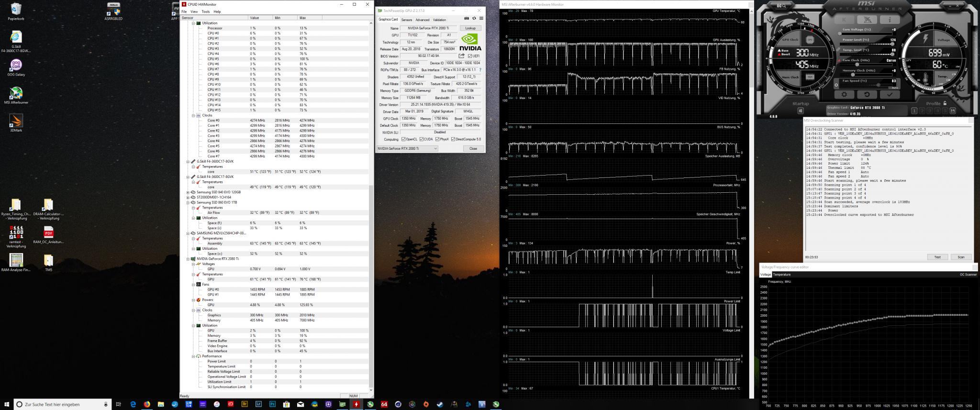
Task: Expand the ST2000DM001-1CH164 node
Action: click(x=188, y=197)
